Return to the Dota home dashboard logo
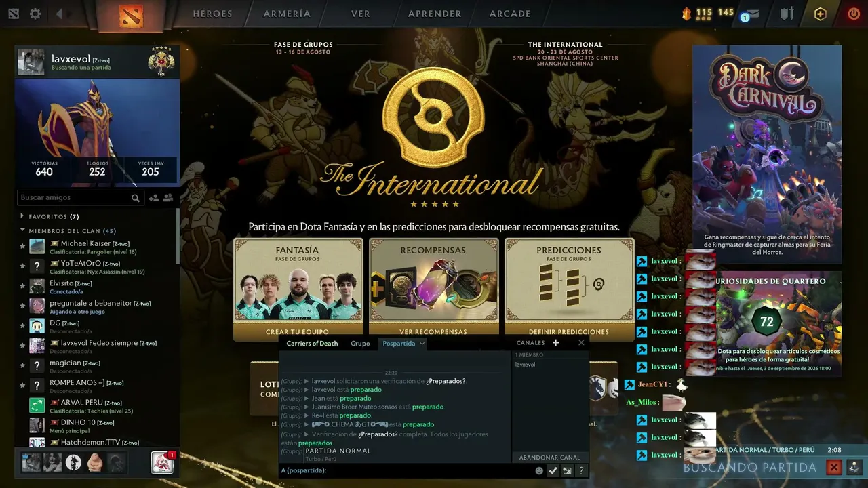 pyautogui.click(x=131, y=16)
